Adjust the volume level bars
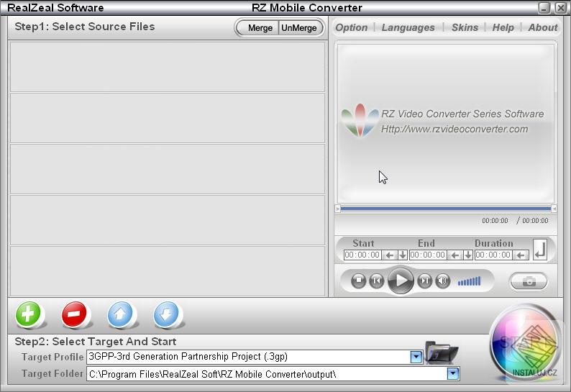Viewport: 571px width, 392px height. [x=470, y=281]
